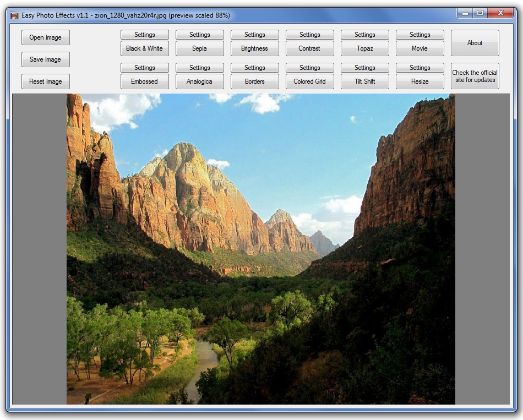
Task: Apply the Colored Grid effect
Action: [309, 81]
